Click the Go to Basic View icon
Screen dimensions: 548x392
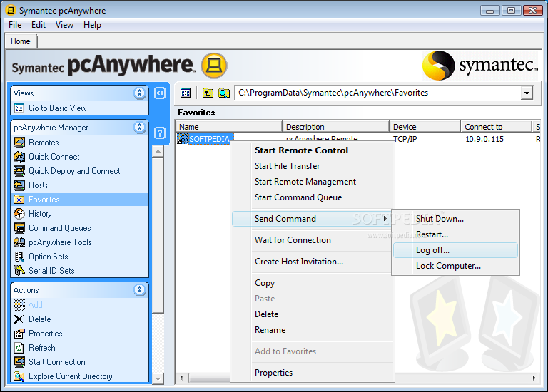(x=19, y=108)
